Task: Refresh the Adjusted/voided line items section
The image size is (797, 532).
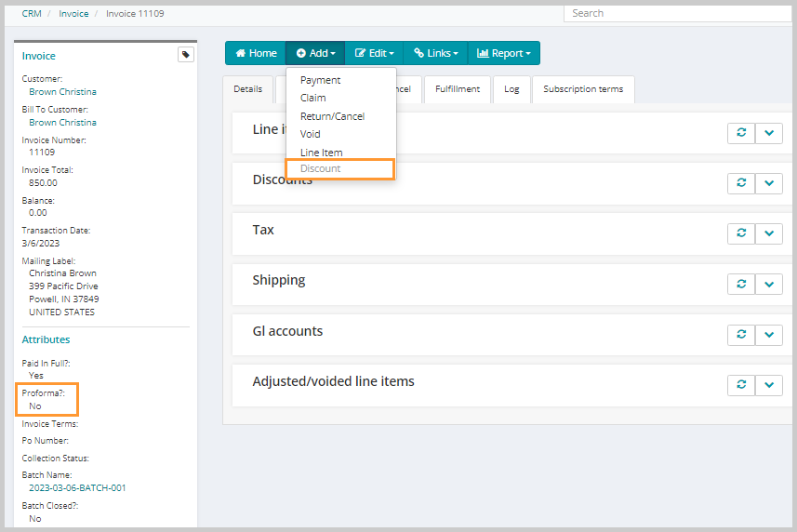Action: point(741,385)
